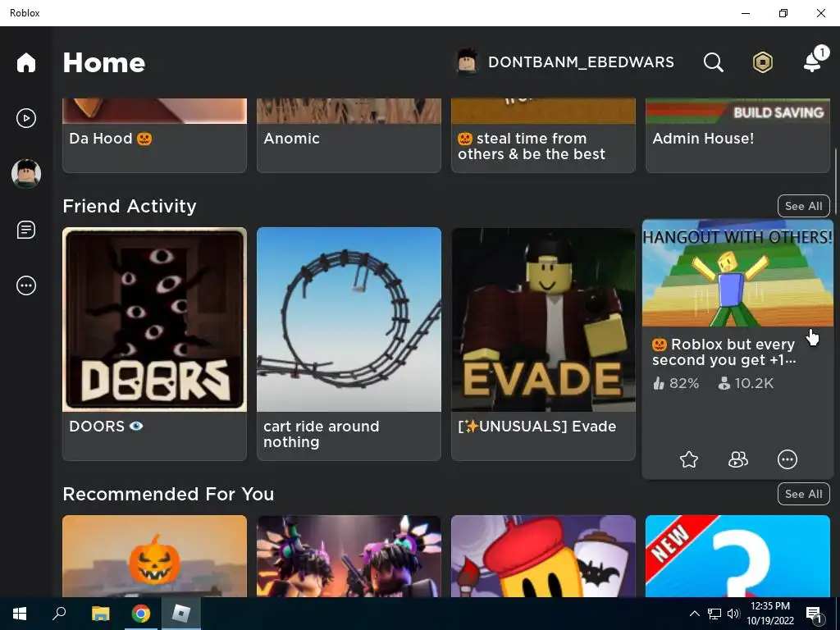Open the Discover play icon in sidebar
Viewport: 840px width, 630px height.
pyautogui.click(x=25, y=118)
